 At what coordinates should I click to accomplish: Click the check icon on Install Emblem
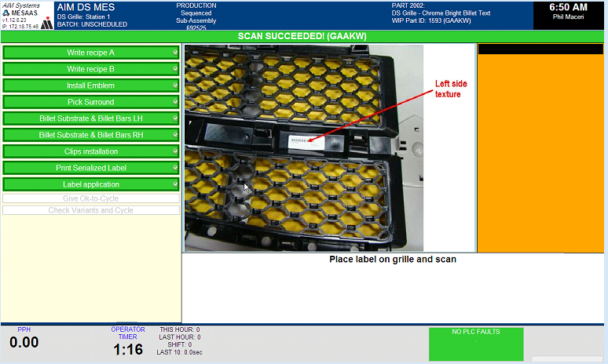pyautogui.click(x=175, y=86)
